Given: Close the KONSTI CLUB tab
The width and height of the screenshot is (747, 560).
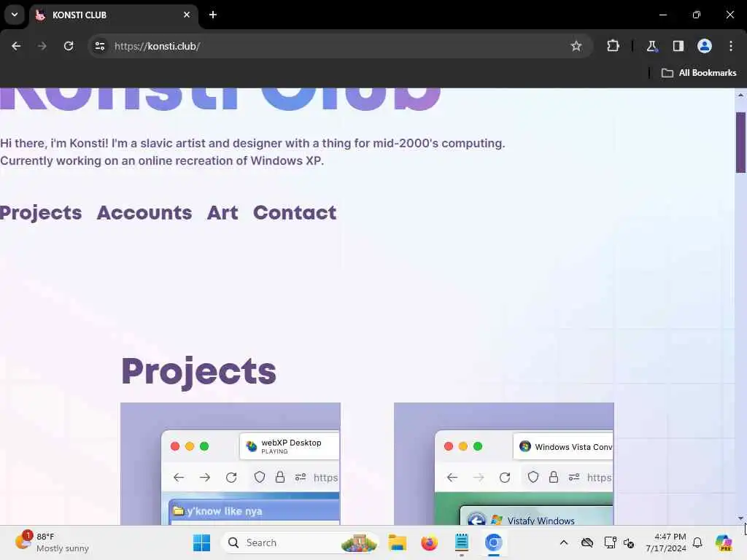Looking at the screenshot, I should 187,15.
